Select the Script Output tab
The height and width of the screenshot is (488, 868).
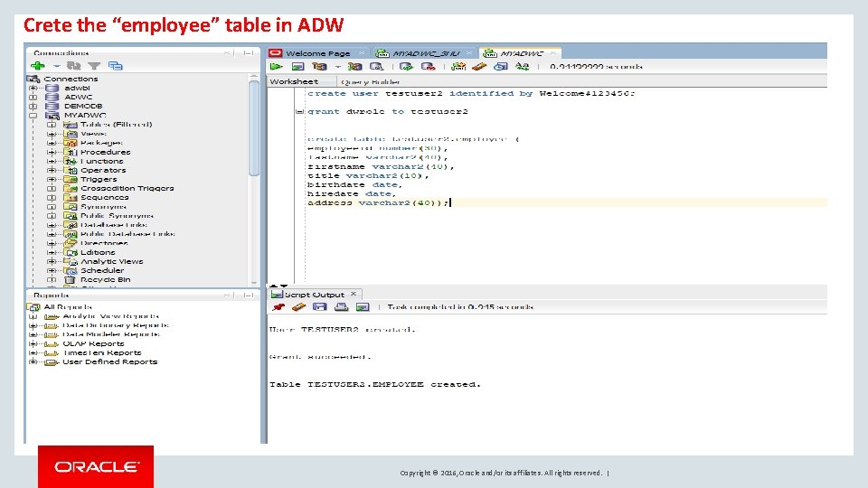pyautogui.click(x=314, y=295)
